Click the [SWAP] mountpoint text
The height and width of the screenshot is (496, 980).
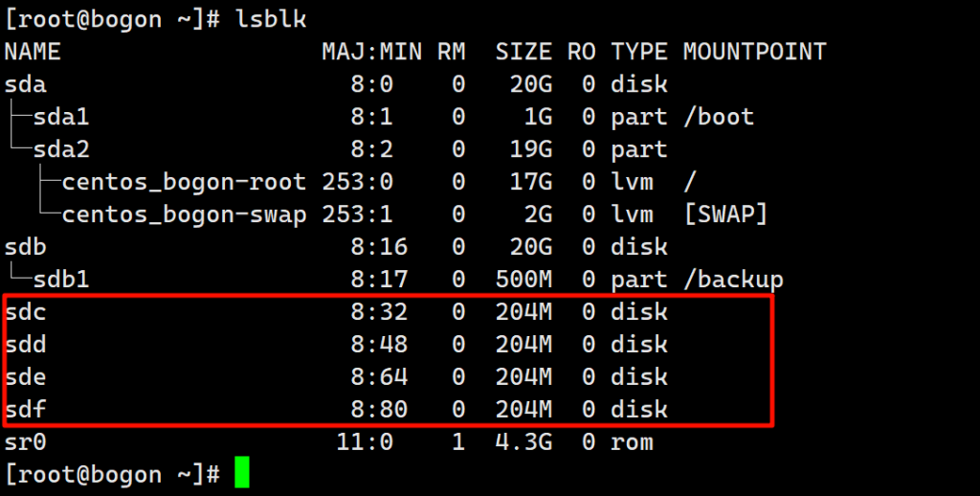[x=725, y=214]
